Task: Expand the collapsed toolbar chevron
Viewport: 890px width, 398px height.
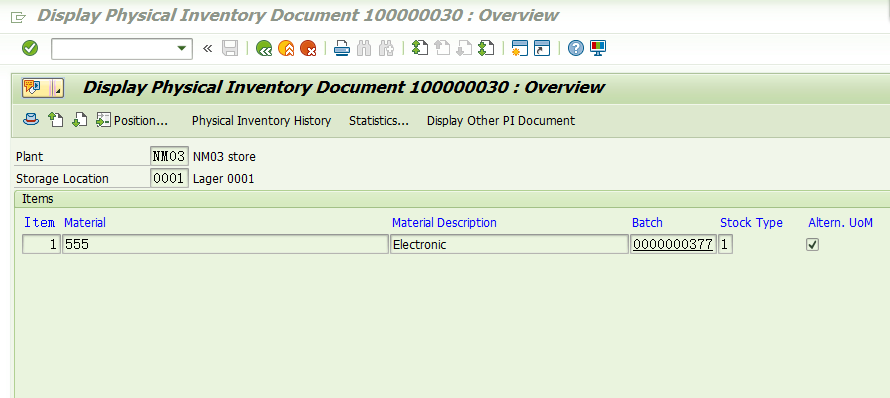Action: click(207, 49)
